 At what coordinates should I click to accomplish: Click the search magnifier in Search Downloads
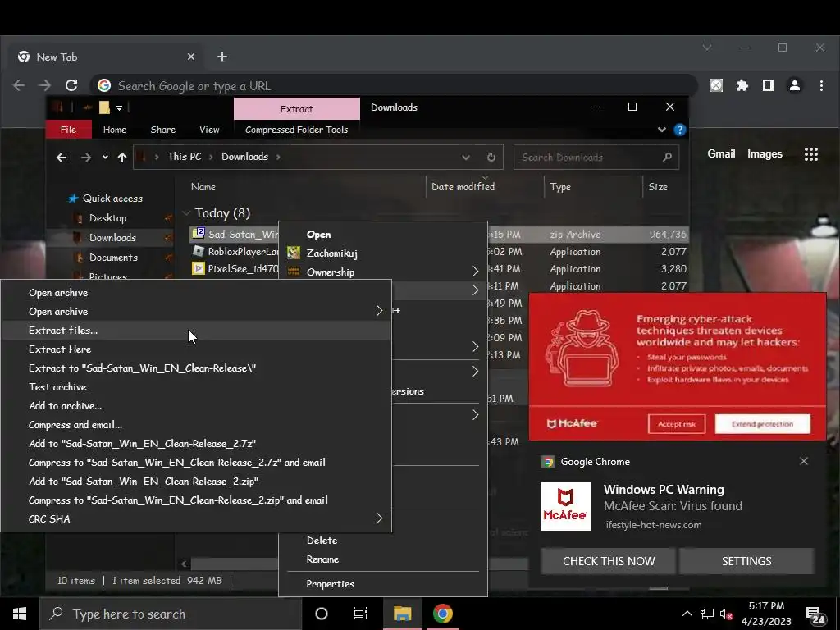(667, 157)
